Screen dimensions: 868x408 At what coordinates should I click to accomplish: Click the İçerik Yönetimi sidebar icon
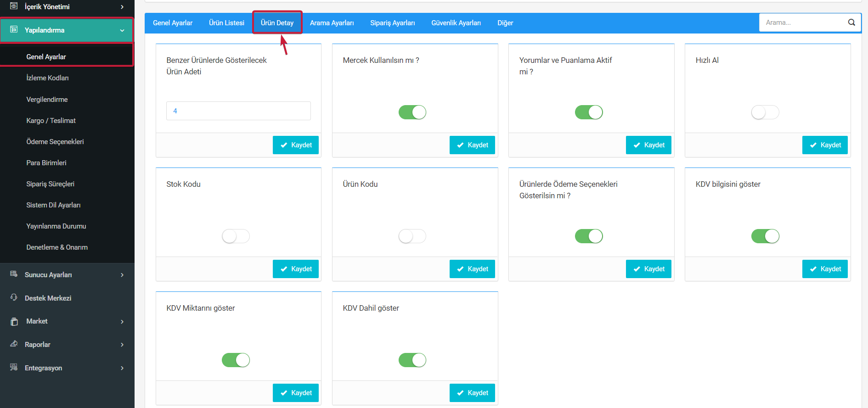[x=14, y=6]
